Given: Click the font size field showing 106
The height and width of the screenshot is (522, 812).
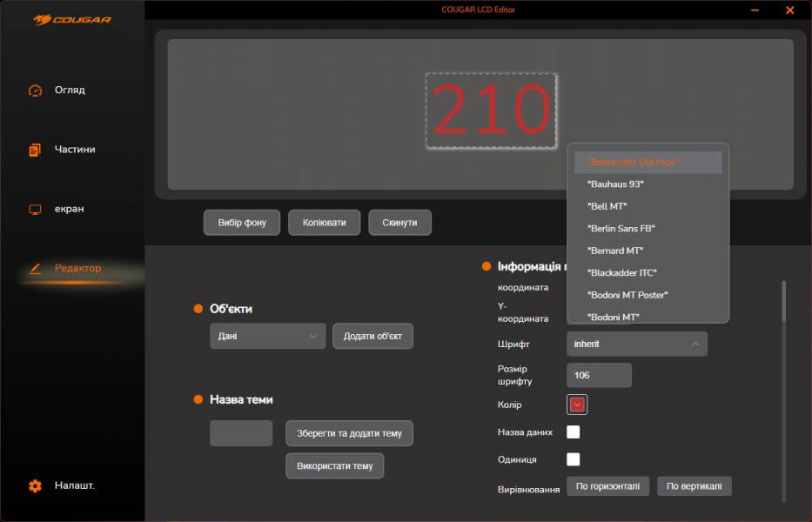Looking at the screenshot, I should (x=599, y=376).
